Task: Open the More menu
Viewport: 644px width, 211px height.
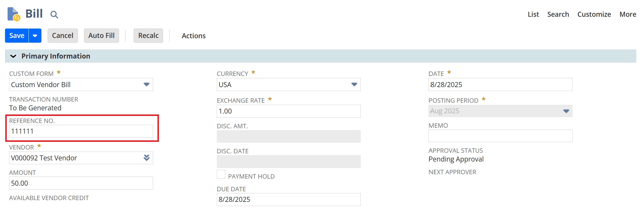Action: (x=628, y=14)
